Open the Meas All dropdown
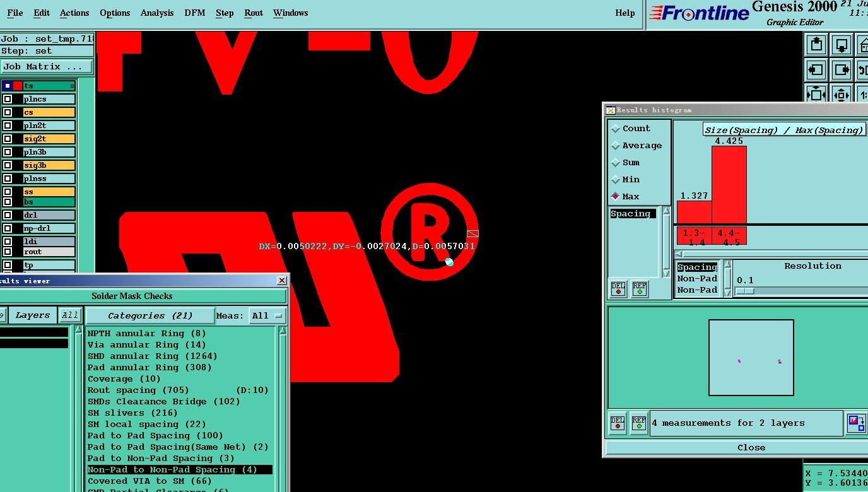868x492 pixels. [x=267, y=315]
